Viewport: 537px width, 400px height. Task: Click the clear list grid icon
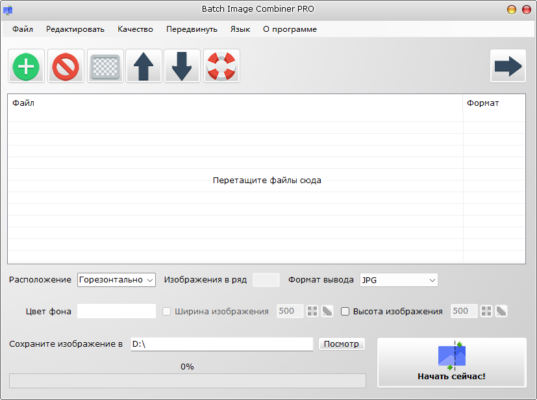(x=105, y=66)
